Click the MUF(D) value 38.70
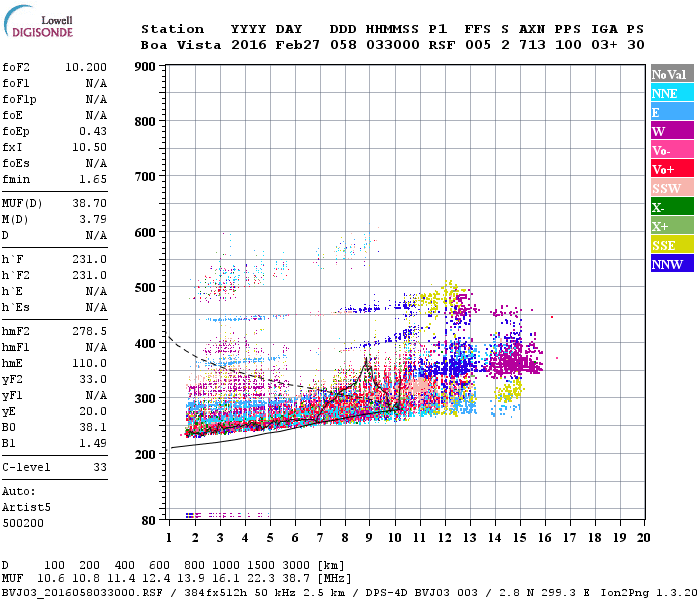The height and width of the screenshot is (600, 700). [x=89, y=204]
